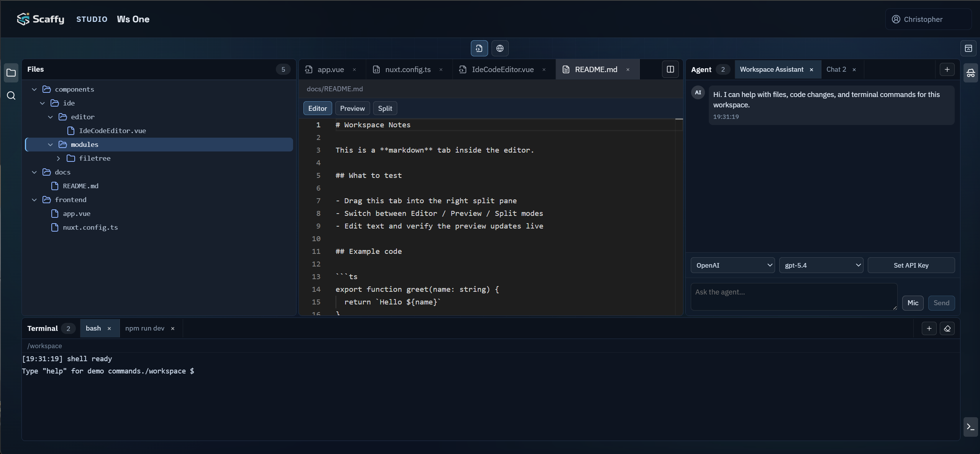
Task: Collapse the frontend folder chevron
Action: pyautogui.click(x=34, y=200)
